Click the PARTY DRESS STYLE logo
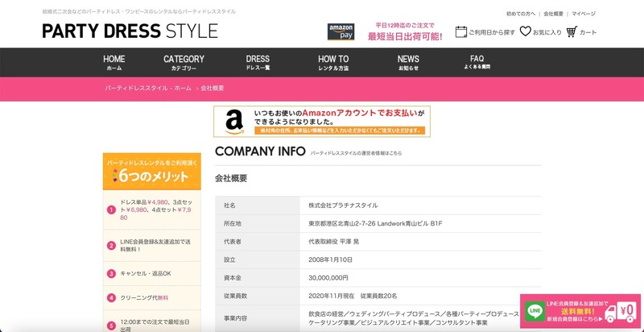Viewport: 644px width, 332px height. [130, 31]
